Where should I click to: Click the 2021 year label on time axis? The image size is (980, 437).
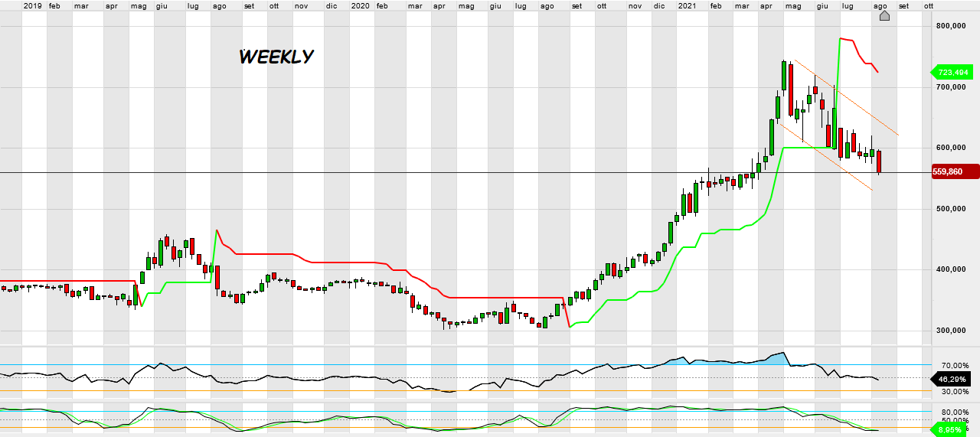click(687, 5)
